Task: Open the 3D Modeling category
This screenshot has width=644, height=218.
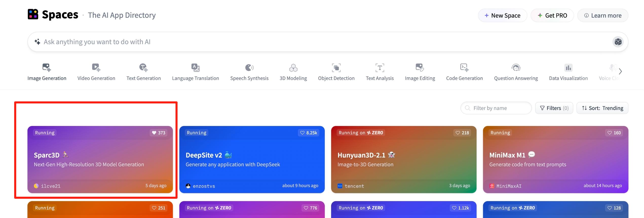Action: point(293,72)
